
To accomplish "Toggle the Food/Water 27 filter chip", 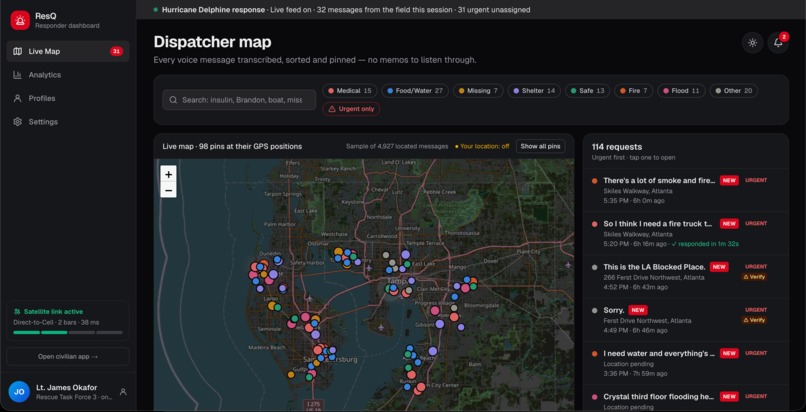I will [x=415, y=91].
